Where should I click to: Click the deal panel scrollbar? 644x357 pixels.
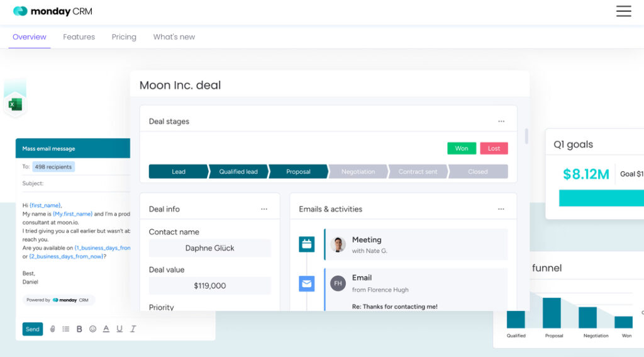(x=526, y=136)
